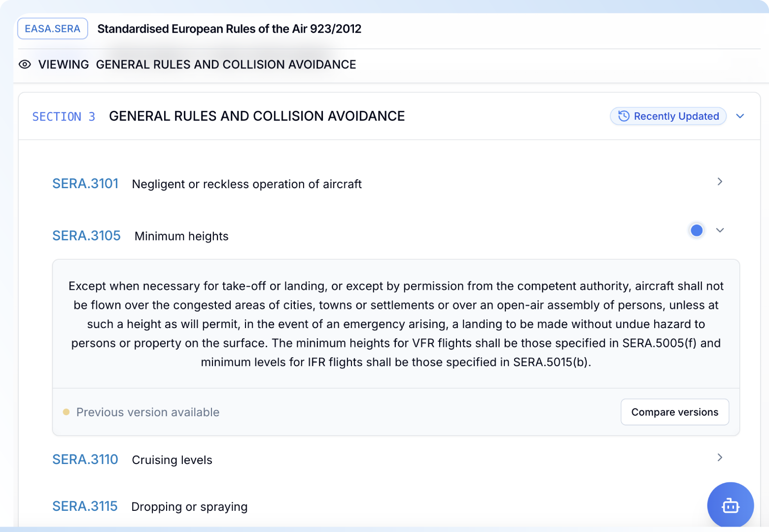Open the SERA.3110 link
Image resolution: width=769 pixels, height=532 pixels.
coord(85,460)
